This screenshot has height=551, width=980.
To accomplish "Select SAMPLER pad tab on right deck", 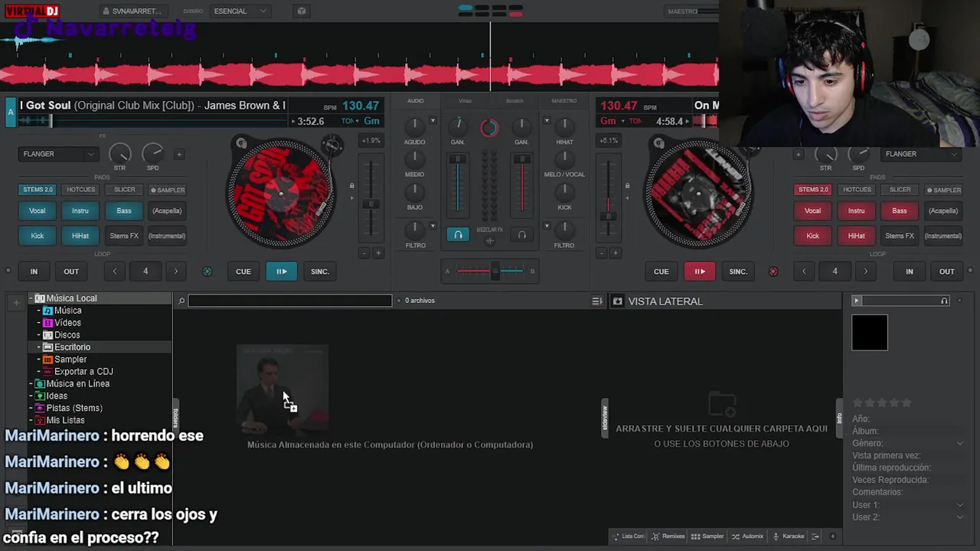I will click(x=943, y=190).
